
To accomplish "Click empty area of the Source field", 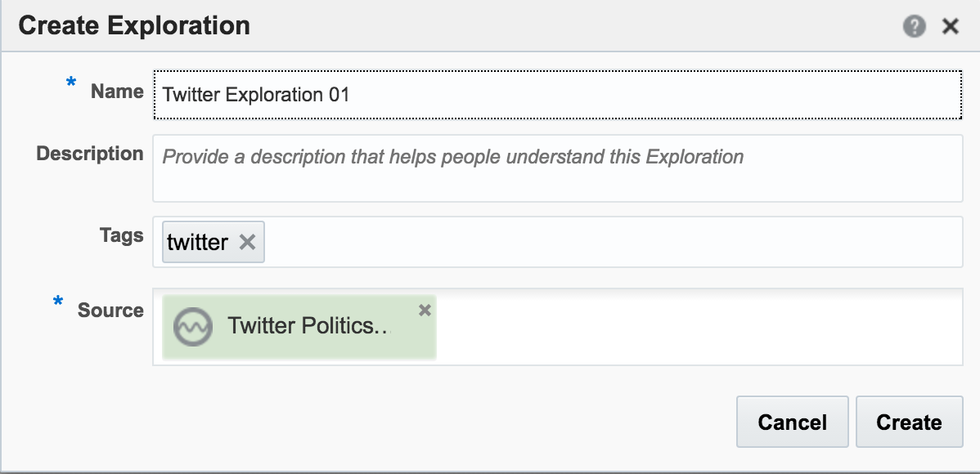I will pyautogui.click(x=695, y=326).
